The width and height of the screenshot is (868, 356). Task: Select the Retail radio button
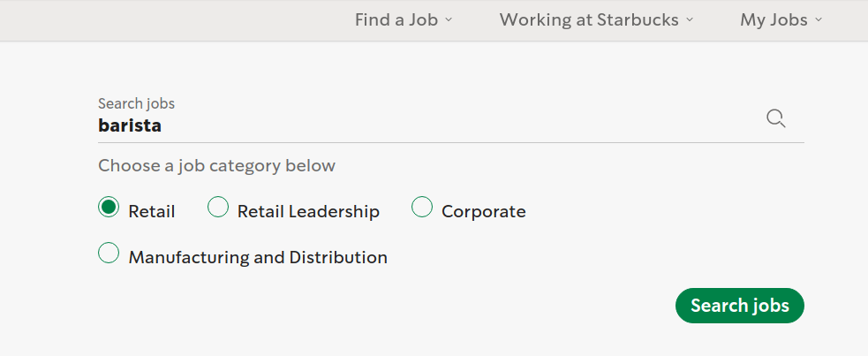[x=109, y=207]
